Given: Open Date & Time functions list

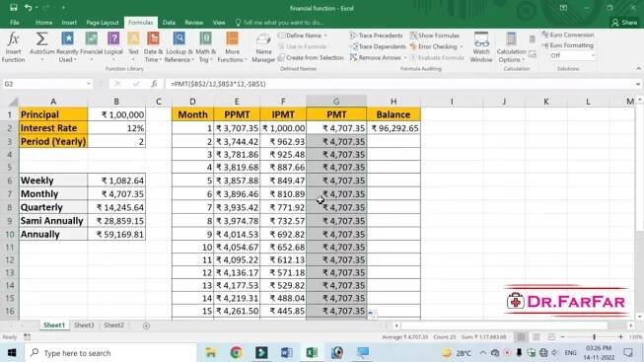Looking at the screenshot, I should (x=153, y=47).
